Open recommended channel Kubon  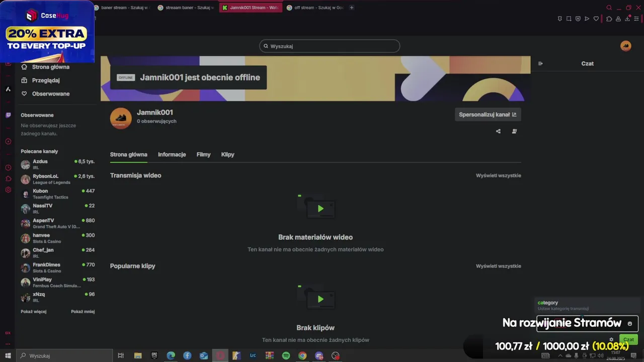tap(57, 194)
